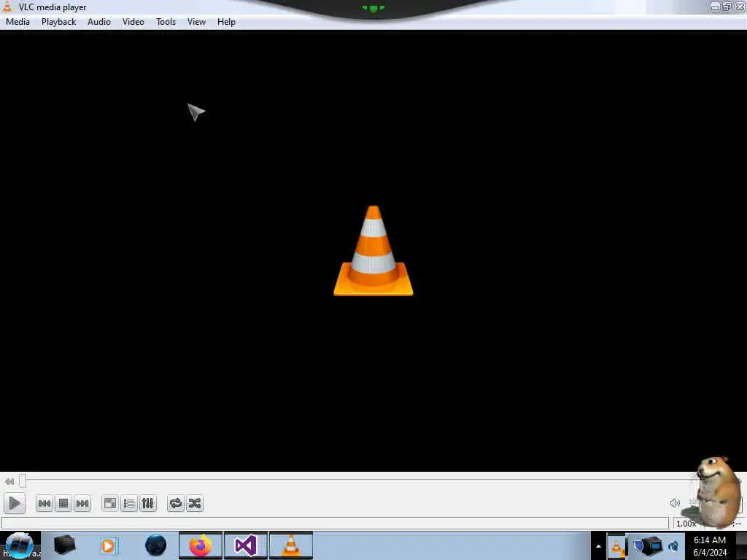
Task: Click the rewind arrows beside seek bar
Action: (9, 481)
